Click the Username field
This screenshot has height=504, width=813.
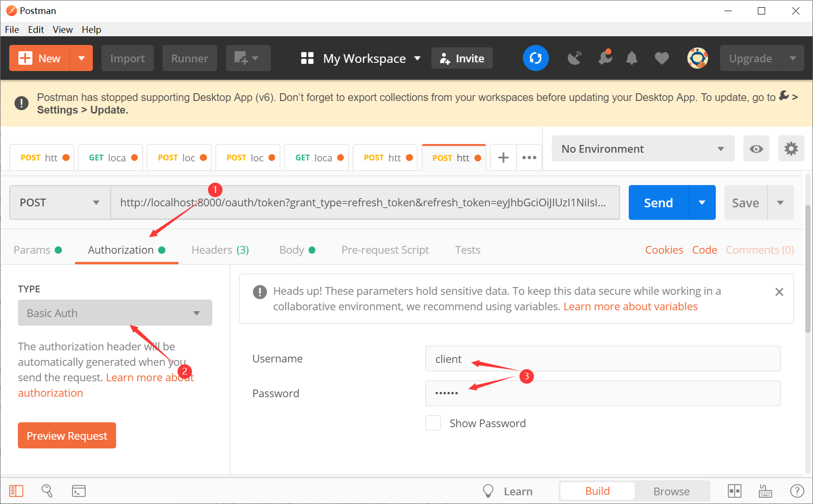tap(603, 359)
